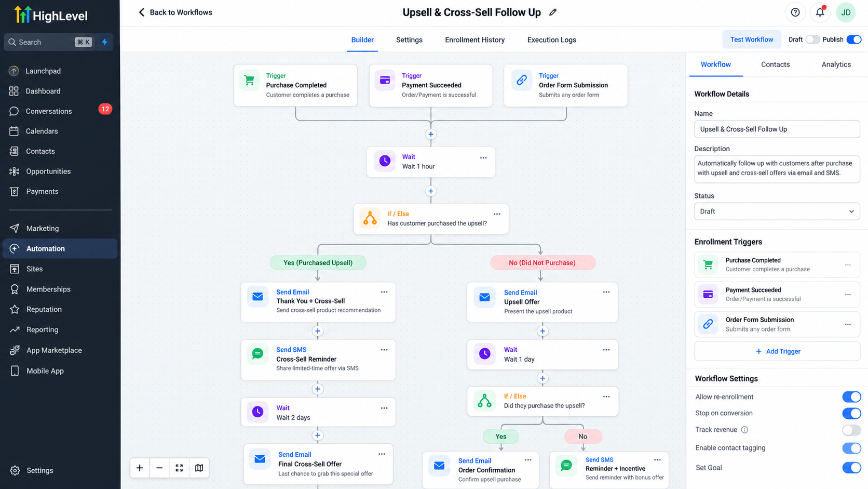The height and width of the screenshot is (489, 868).
Task: Fit workflow to screen icon
Action: click(179, 468)
